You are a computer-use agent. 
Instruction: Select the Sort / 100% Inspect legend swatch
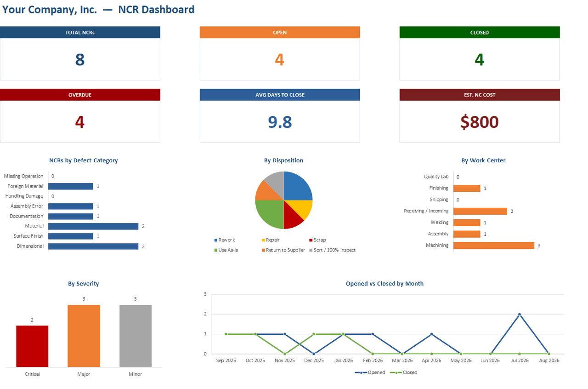(311, 250)
